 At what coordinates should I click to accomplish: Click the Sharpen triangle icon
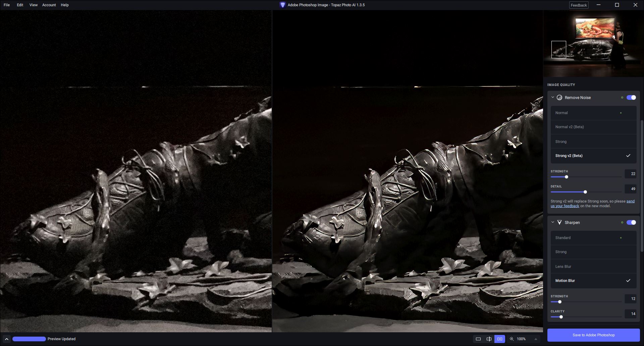pos(559,222)
